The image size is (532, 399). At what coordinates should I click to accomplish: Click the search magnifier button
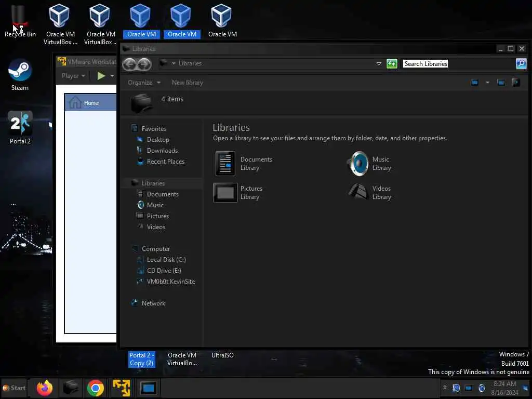click(521, 63)
